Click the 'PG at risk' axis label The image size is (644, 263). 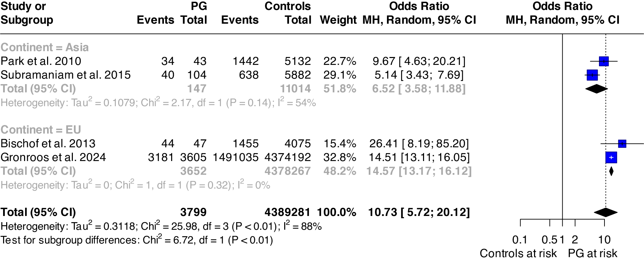tap(592, 253)
